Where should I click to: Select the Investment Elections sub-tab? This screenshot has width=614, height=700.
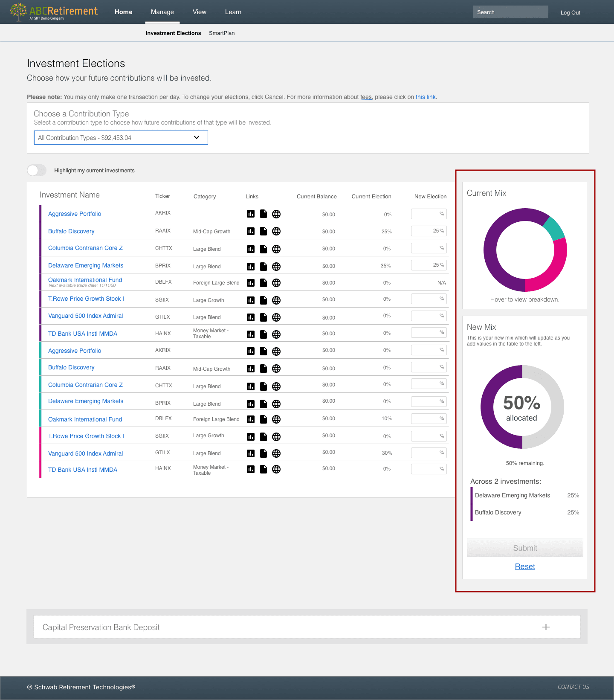coord(174,33)
